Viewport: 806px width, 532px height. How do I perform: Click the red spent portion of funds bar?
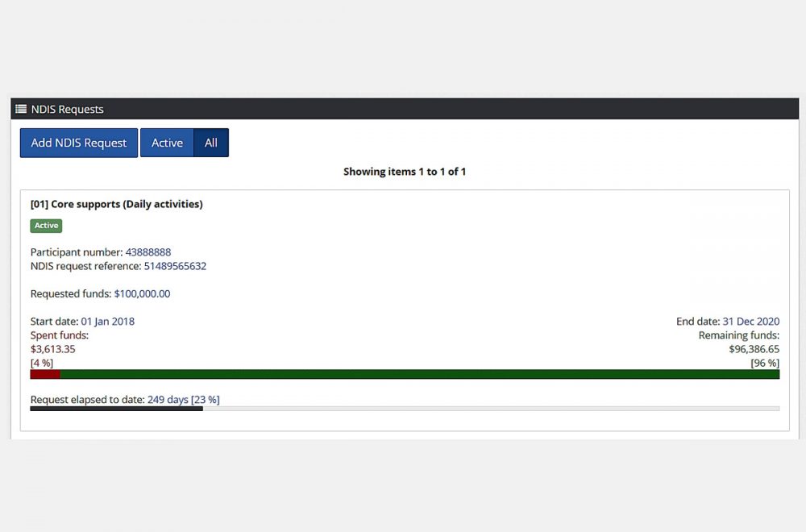click(x=45, y=374)
